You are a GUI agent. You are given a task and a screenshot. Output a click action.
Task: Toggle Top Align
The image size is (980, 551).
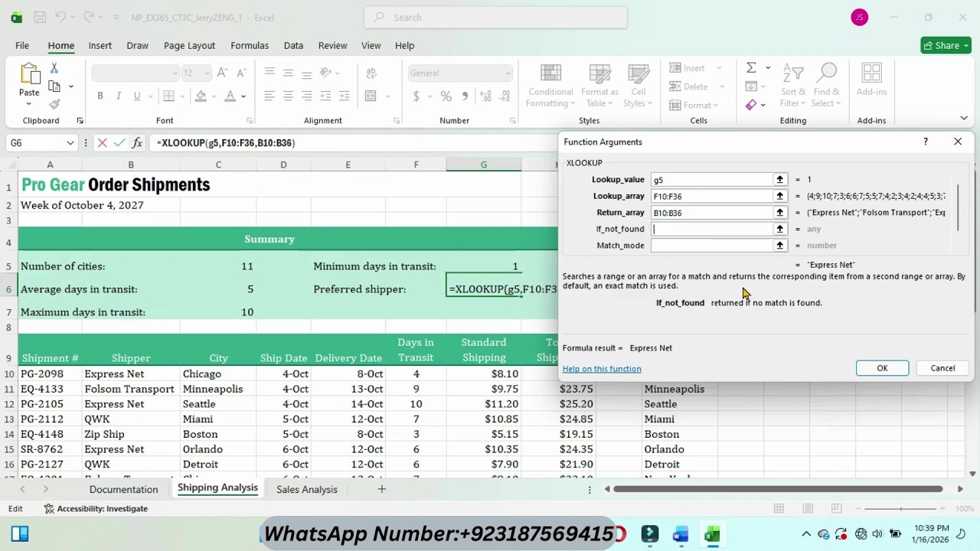[269, 73]
